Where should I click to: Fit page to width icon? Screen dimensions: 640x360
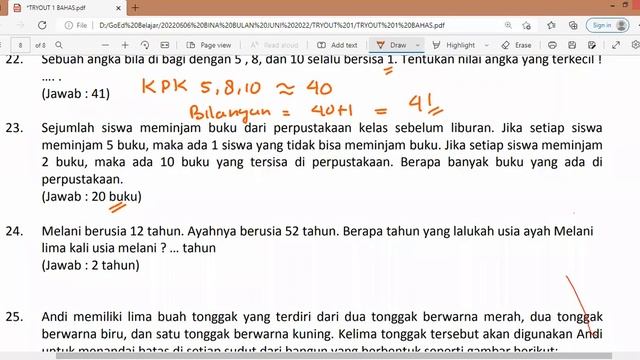click(164, 45)
